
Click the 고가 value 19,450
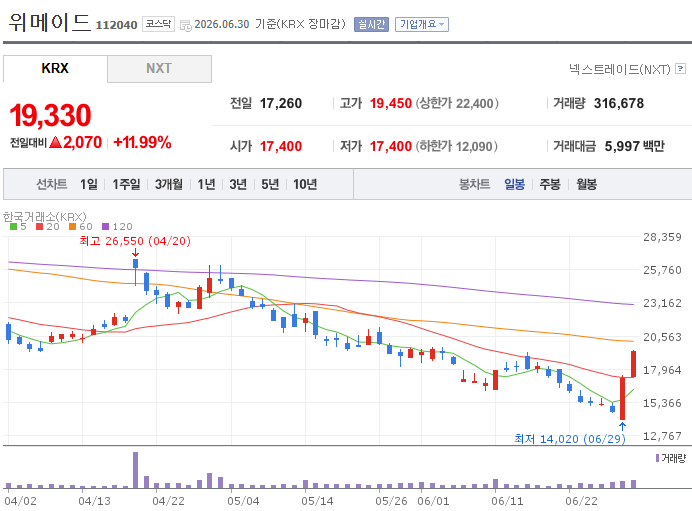coord(391,103)
